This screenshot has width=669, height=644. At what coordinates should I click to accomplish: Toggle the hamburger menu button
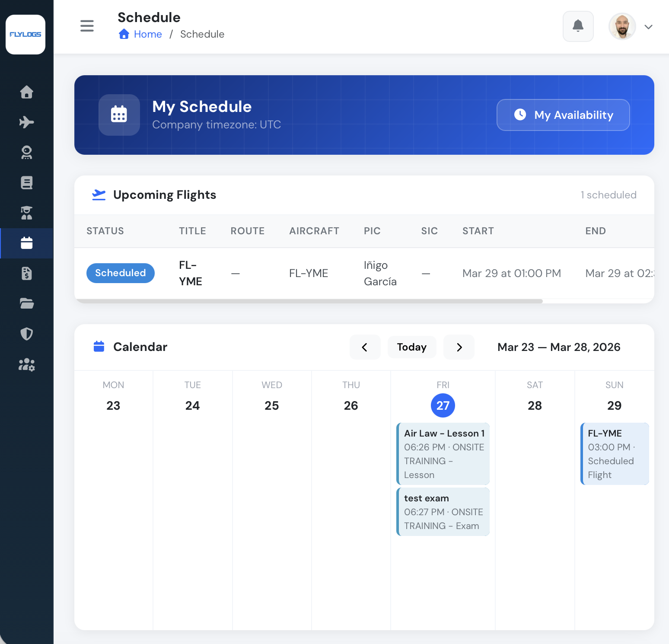pos(87,26)
